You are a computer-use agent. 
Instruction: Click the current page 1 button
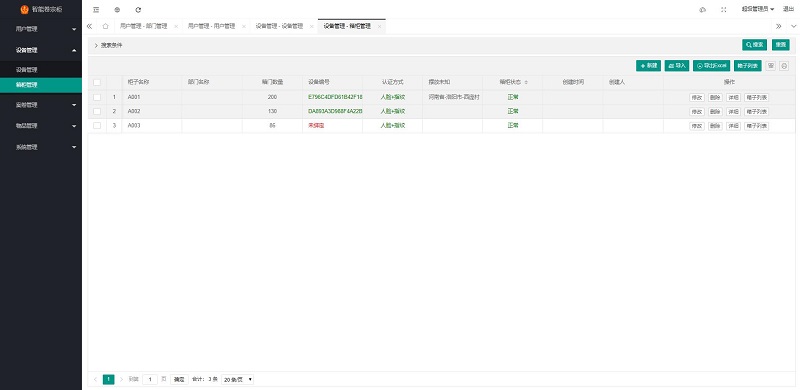pyautogui.click(x=109, y=379)
